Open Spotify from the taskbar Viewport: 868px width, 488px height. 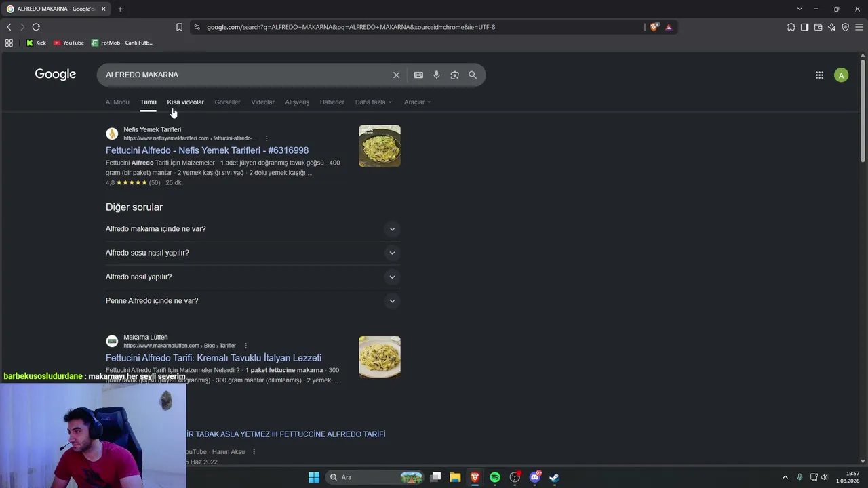[495, 477]
